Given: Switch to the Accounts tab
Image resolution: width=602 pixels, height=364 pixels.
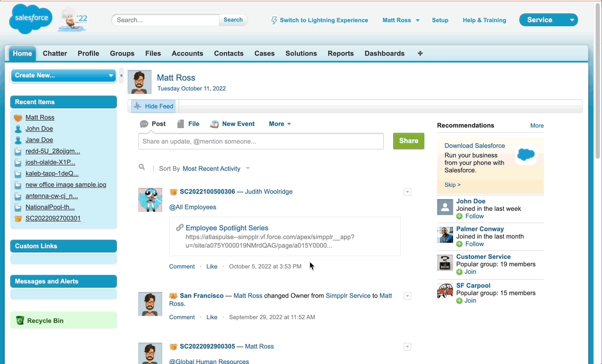Looking at the screenshot, I should tap(187, 53).
